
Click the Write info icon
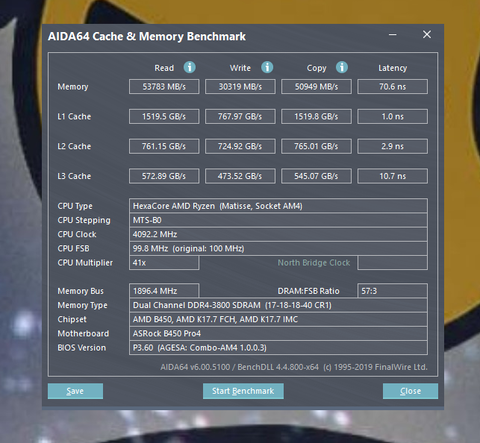click(267, 67)
